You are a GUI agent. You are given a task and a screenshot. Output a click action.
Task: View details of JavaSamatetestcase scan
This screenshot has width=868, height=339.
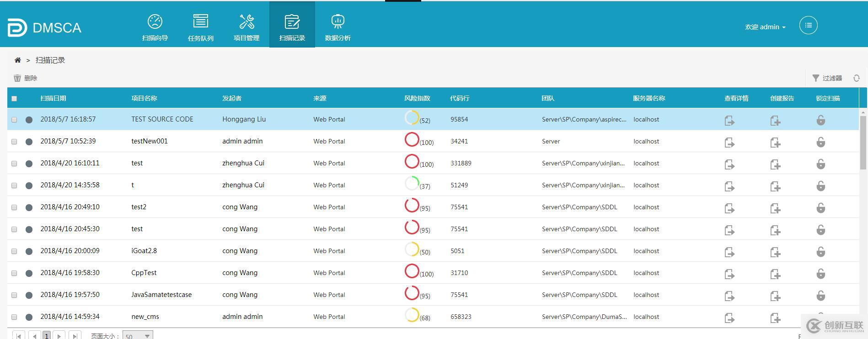coord(729,296)
